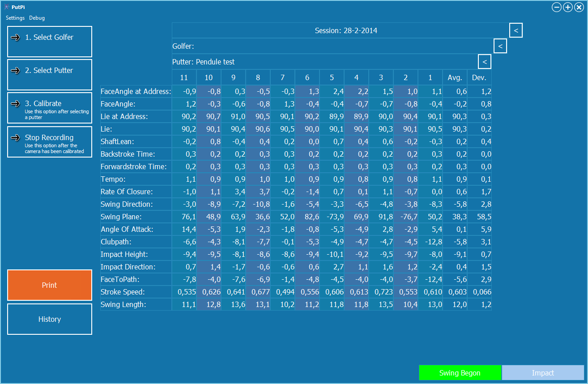Click the arrow icon beside Select Putter
This screenshot has height=384, width=588.
[x=16, y=71]
